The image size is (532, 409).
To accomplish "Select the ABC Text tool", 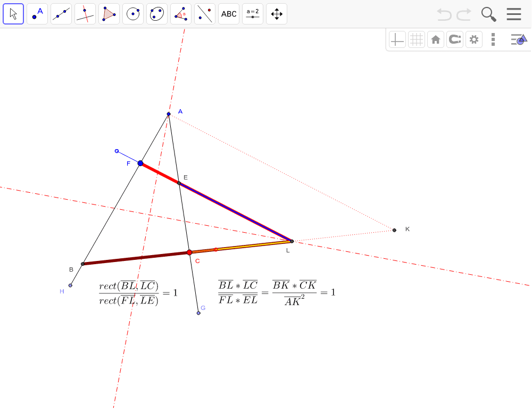I will click(x=229, y=14).
